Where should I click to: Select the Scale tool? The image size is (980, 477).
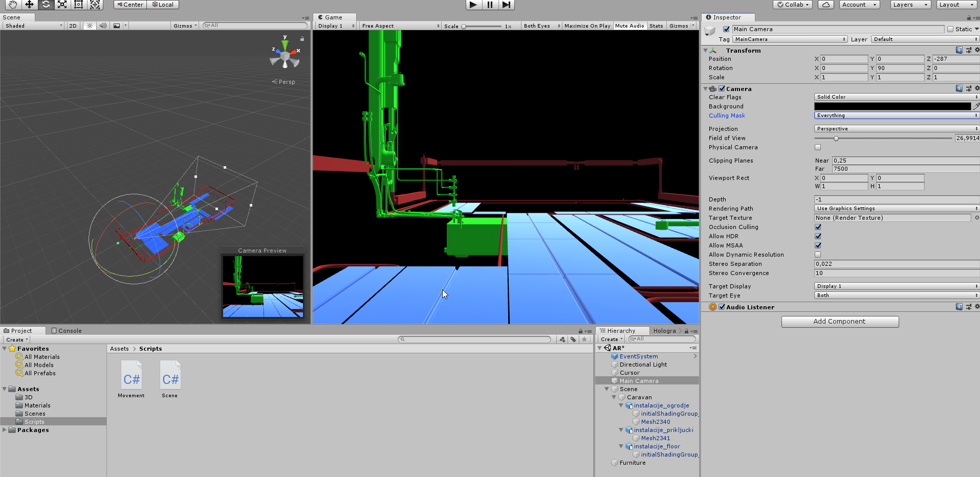pos(62,5)
